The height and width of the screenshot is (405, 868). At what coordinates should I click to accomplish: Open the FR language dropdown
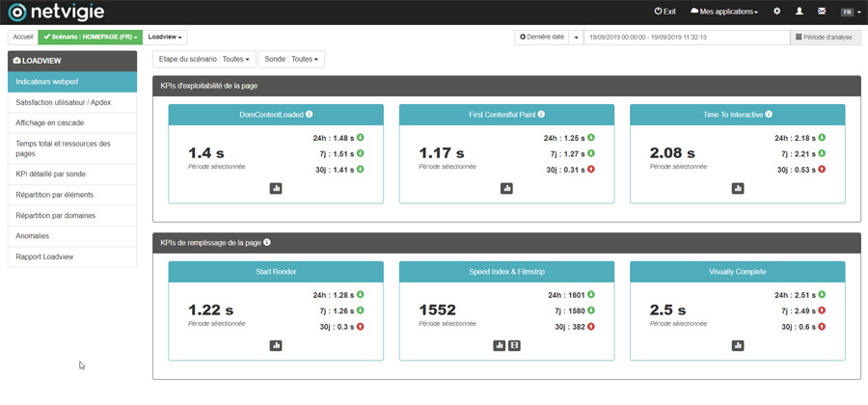851,12
